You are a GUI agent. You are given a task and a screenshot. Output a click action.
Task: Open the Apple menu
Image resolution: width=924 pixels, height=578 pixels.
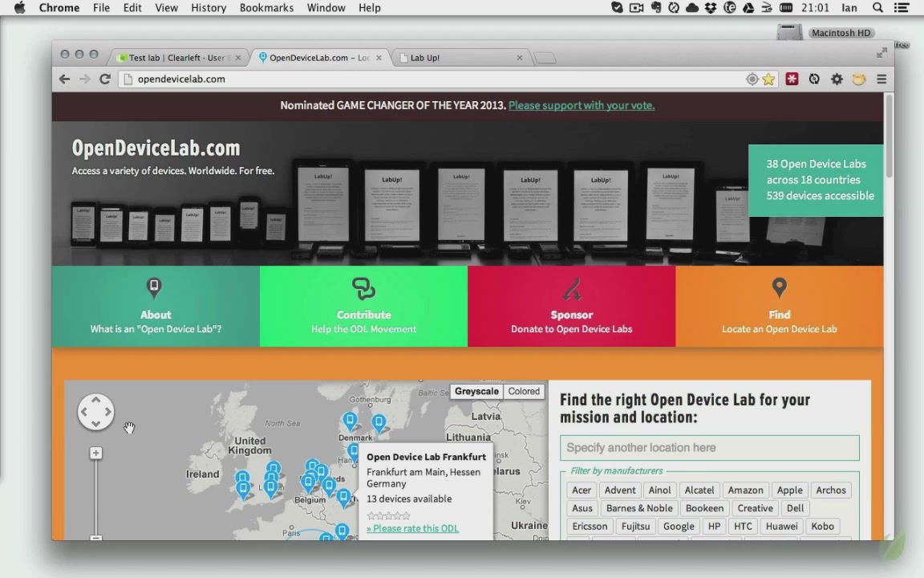click(19, 8)
